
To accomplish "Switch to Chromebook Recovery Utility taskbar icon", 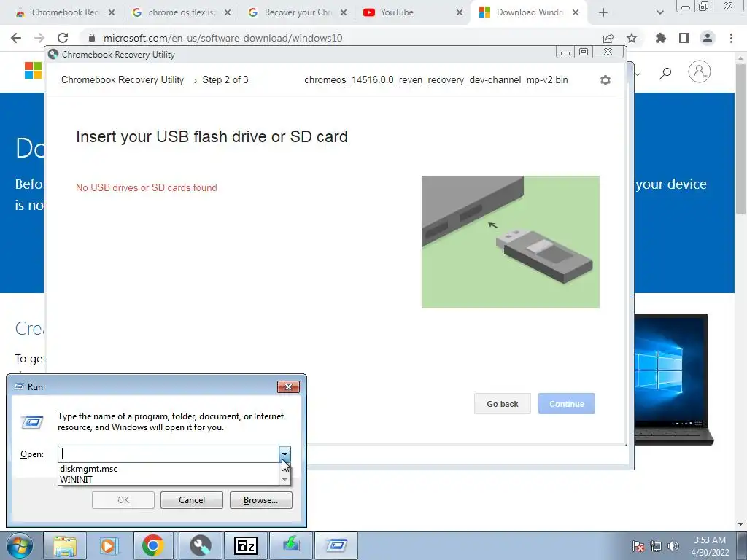I will (x=201, y=545).
